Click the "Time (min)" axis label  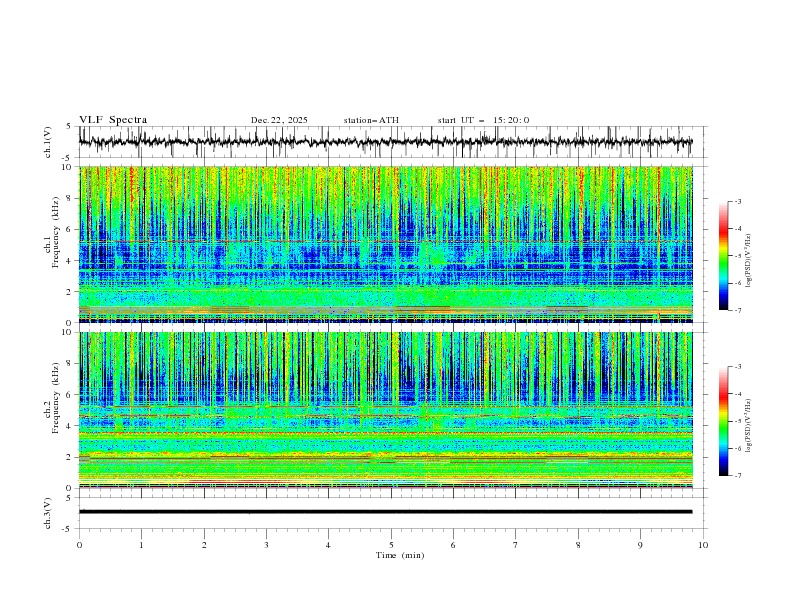click(400, 555)
